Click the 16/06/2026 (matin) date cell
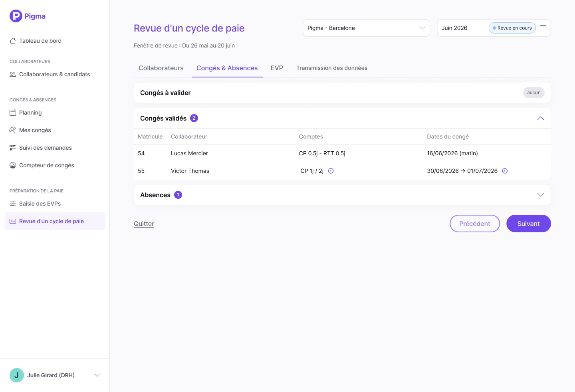 [452, 153]
